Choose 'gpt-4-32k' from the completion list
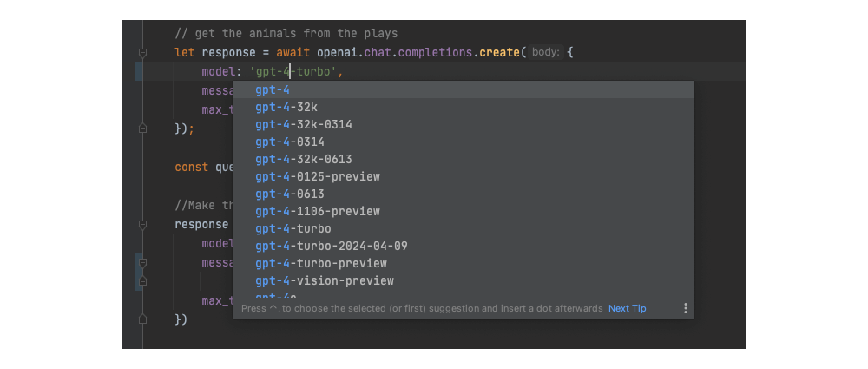The height and width of the screenshot is (369, 868). (286, 108)
